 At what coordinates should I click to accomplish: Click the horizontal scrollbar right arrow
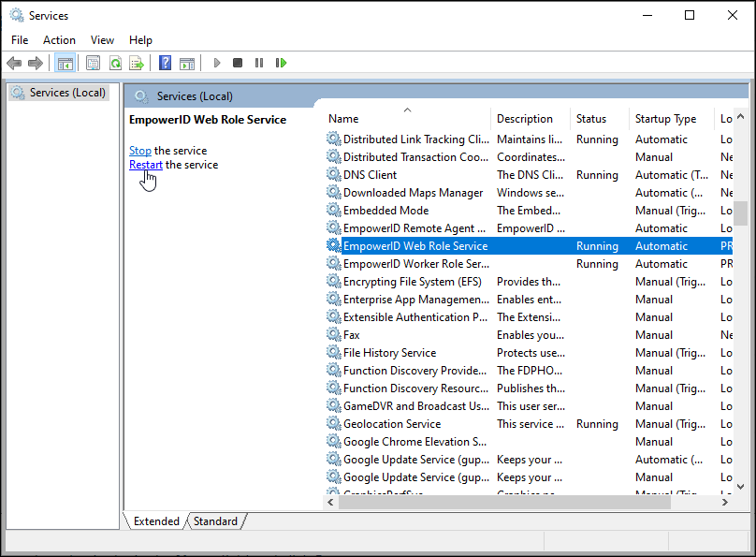pos(726,502)
